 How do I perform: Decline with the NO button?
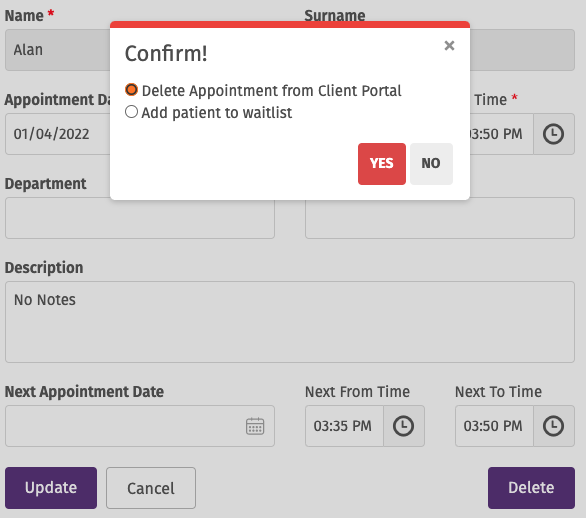(x=431, y=164)
